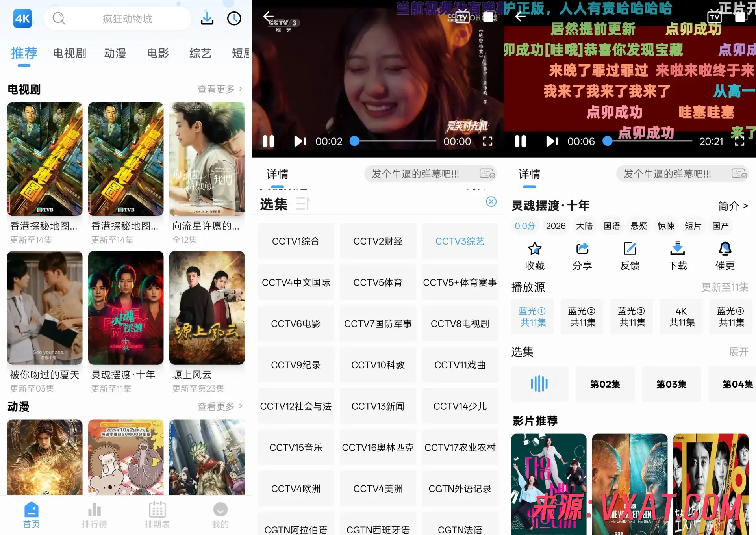This screenshot has height=535, width=756.
Task: Cast CCTV3 video to TV
Action: click(x=463, y=17)
